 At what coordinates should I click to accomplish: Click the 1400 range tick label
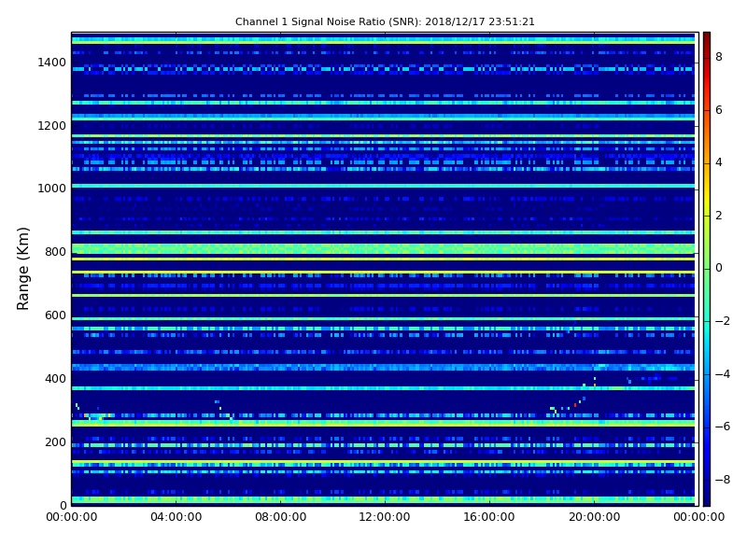point(52,63)
